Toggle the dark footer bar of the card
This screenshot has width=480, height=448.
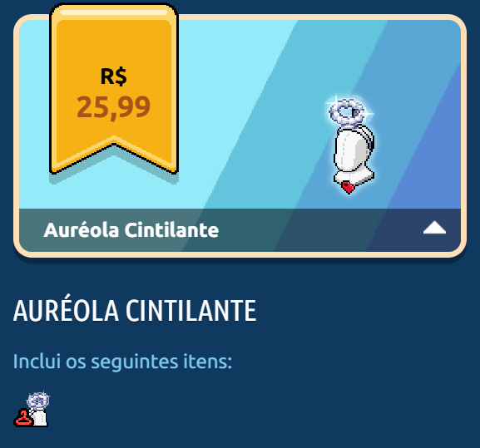(240, 230)
